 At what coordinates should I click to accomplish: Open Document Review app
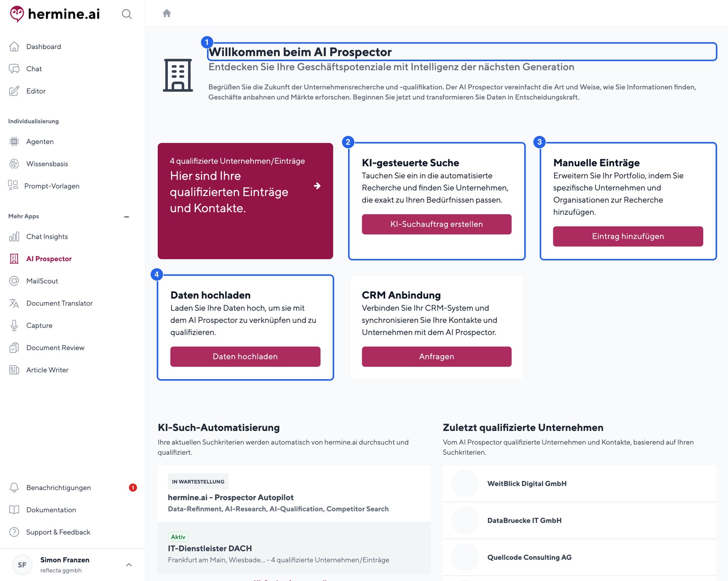pos(56,348)
